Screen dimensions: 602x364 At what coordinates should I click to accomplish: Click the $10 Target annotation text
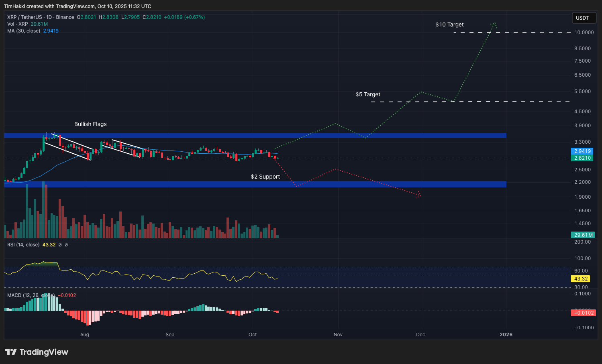click(x=449, y=24)
